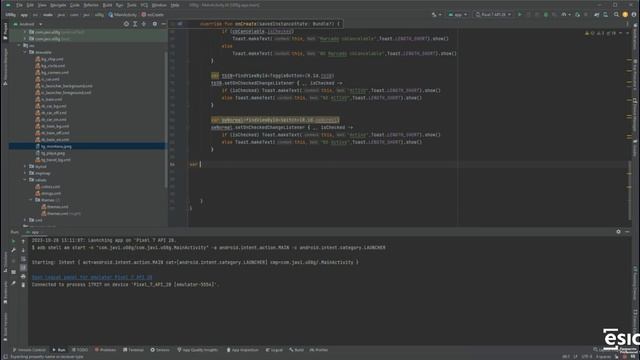
Task: Collapse the values folder
Action: tap(25, 180)
